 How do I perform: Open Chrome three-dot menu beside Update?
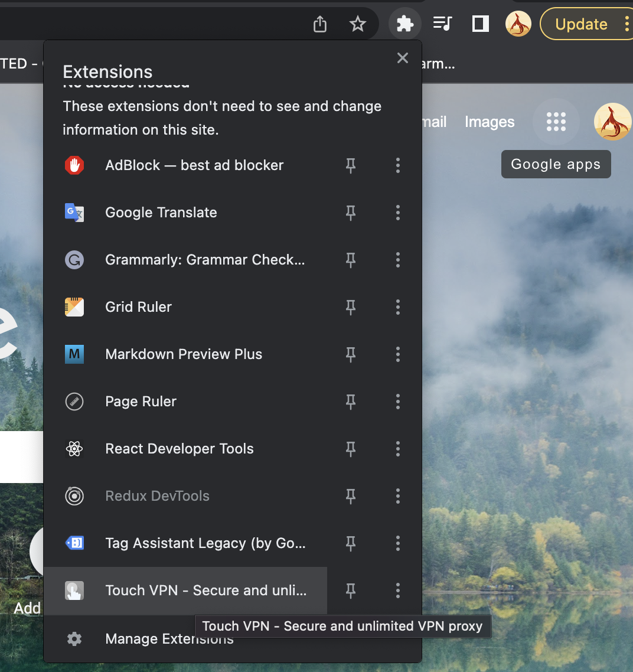point(626,24)
